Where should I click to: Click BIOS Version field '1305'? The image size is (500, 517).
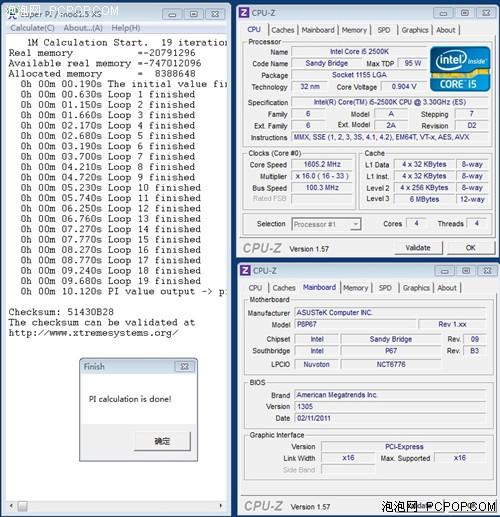tap(390, 407)
